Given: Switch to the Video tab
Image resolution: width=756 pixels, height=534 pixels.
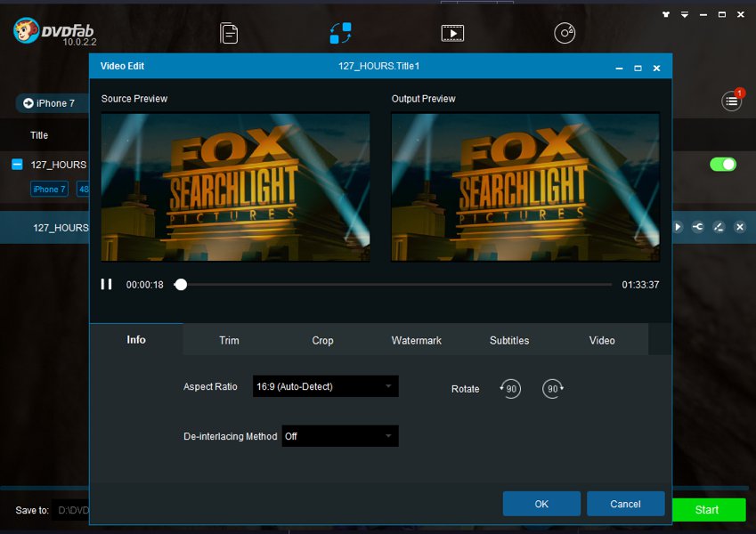Looking at the screenshot, I should [x=602, y=340].
